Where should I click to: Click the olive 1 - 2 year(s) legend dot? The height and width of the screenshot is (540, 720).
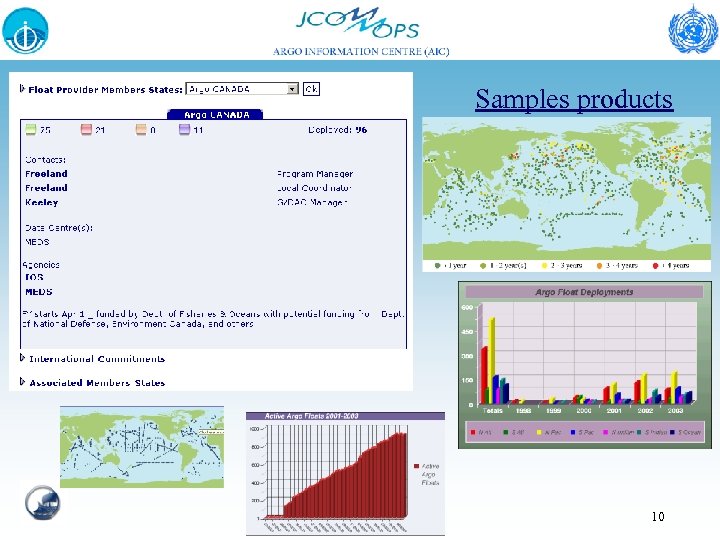coord(483,265)
